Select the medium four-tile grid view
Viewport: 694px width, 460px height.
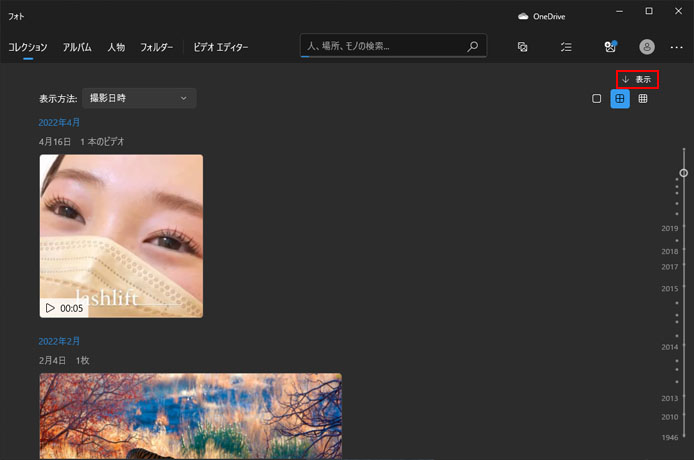tap(620, 99)
